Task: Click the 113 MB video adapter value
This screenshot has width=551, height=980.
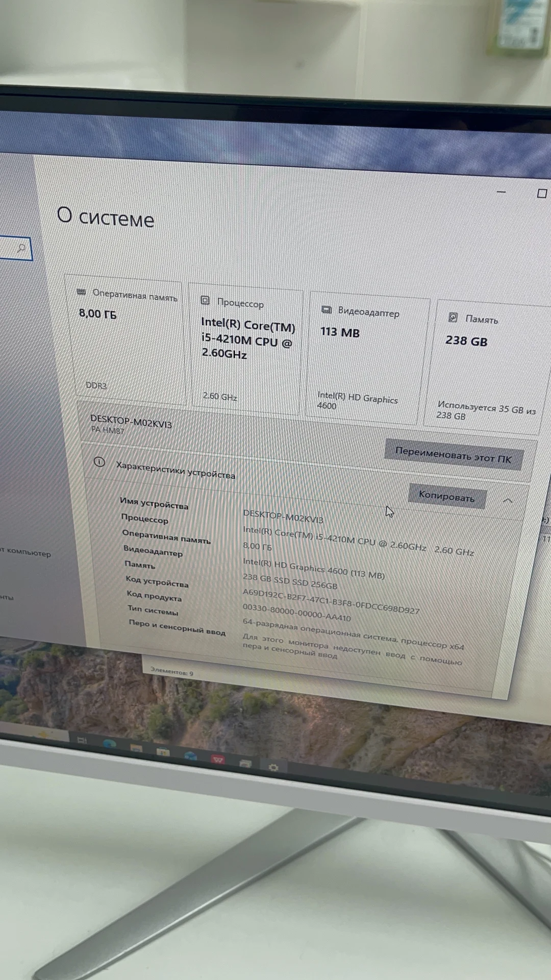Action: 340,332
